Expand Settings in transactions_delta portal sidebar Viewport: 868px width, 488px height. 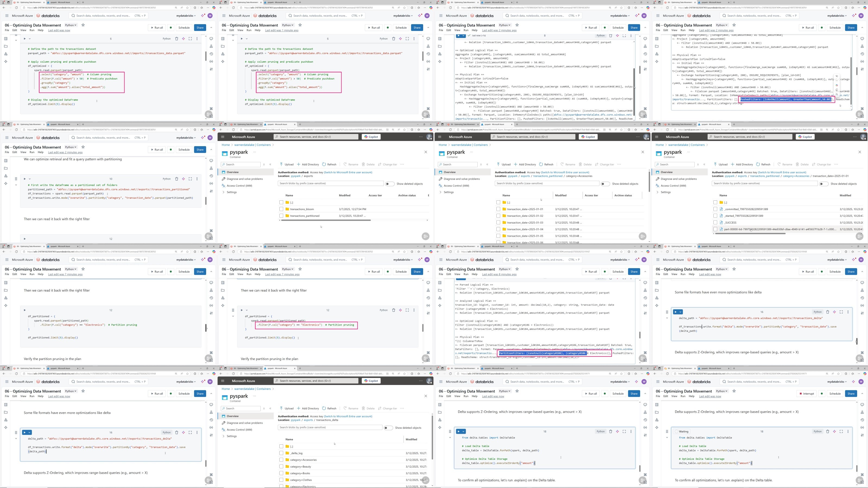(224, 436)
